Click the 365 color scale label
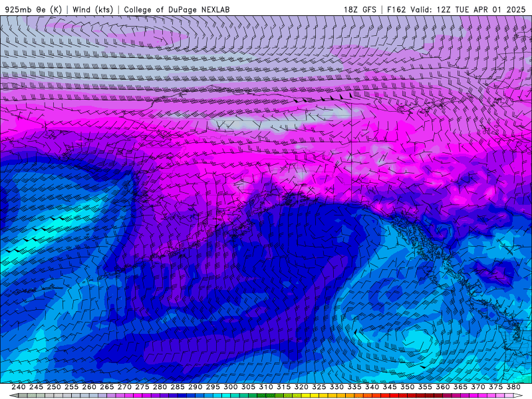 pos(460,387)
